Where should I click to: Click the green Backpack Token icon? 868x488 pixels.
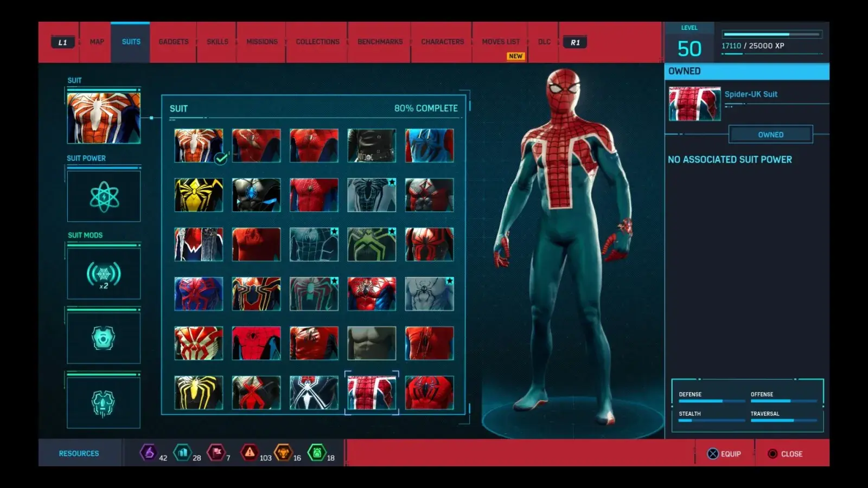(x=316, y=453)
